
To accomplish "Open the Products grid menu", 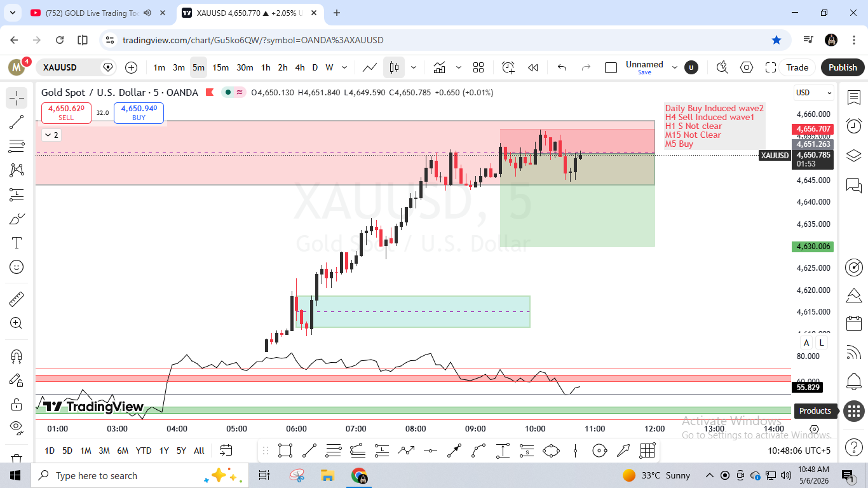I will (853, 410).
